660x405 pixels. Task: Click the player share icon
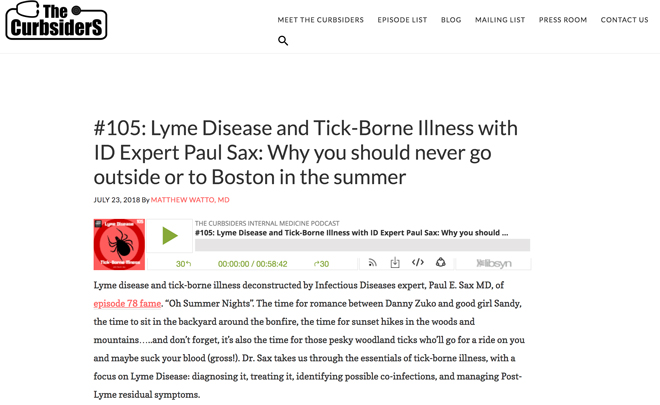tap(441, 263)
